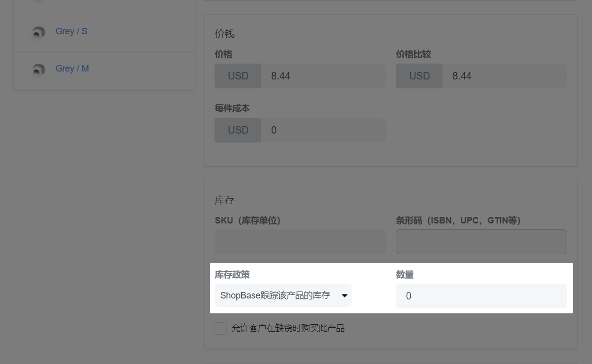Viewport: 592px width, 364px height.
Task: Click the SKU（库存单位） text field
Action: (300, 242)
